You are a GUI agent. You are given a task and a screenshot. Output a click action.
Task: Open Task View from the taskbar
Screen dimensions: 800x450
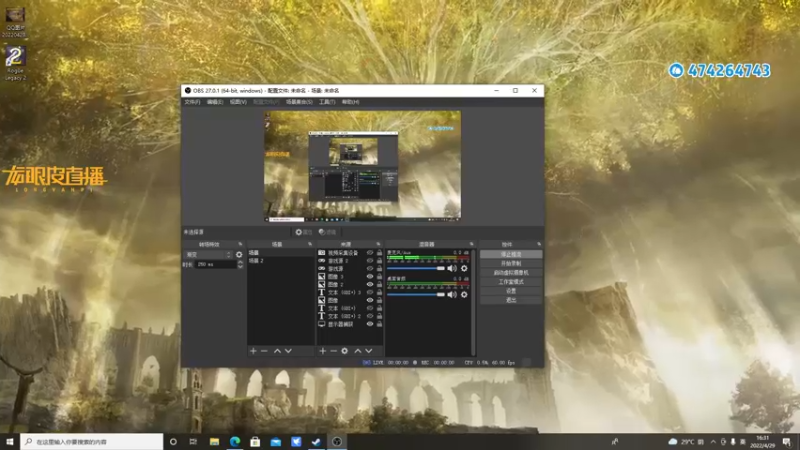coord(193,442)
